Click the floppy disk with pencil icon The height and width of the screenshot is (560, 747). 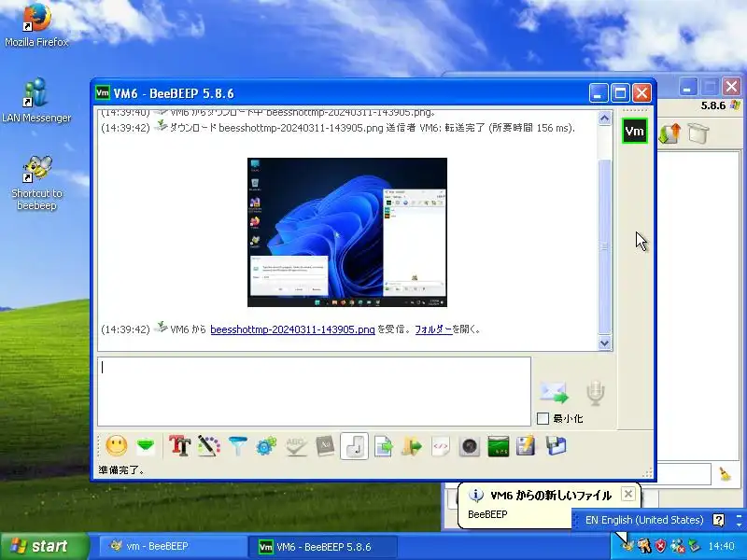[x=526, y=447]
